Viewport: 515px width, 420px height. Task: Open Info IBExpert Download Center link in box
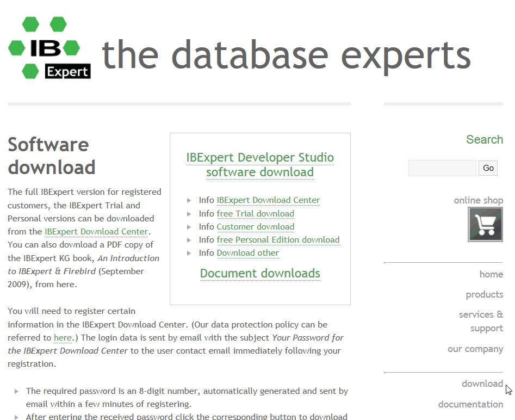point(268,200)
